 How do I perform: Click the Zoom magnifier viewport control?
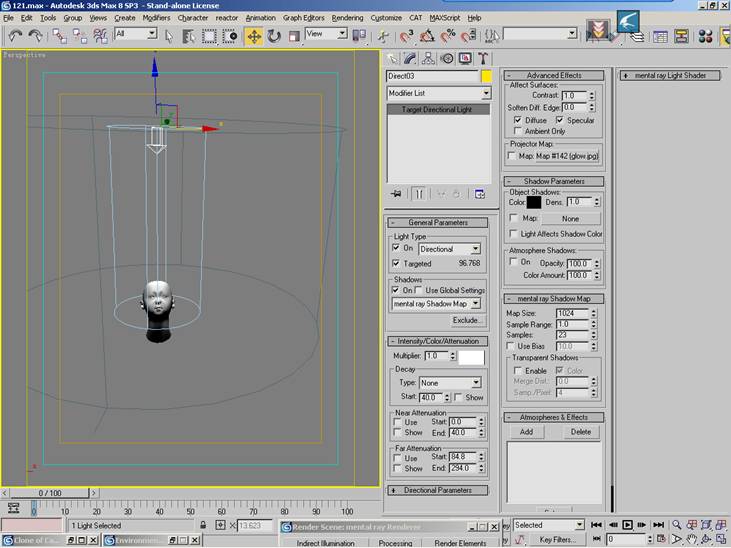click(677, 524)
